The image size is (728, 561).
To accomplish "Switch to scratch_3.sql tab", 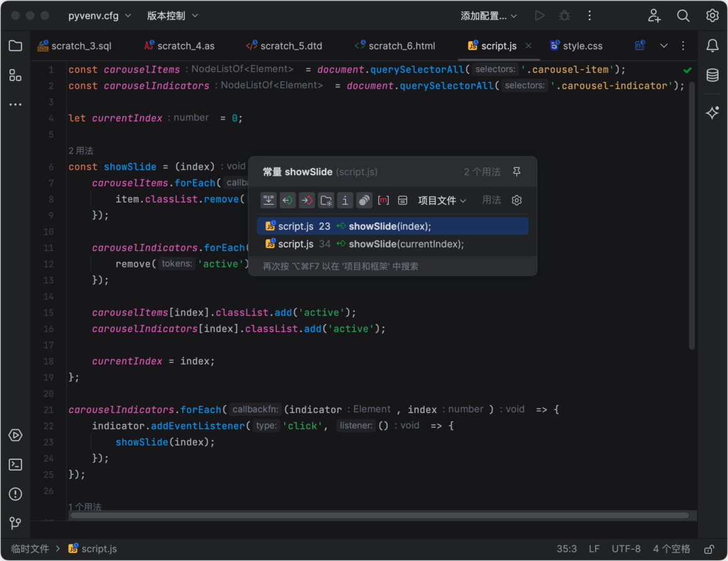I will (75, 46).
